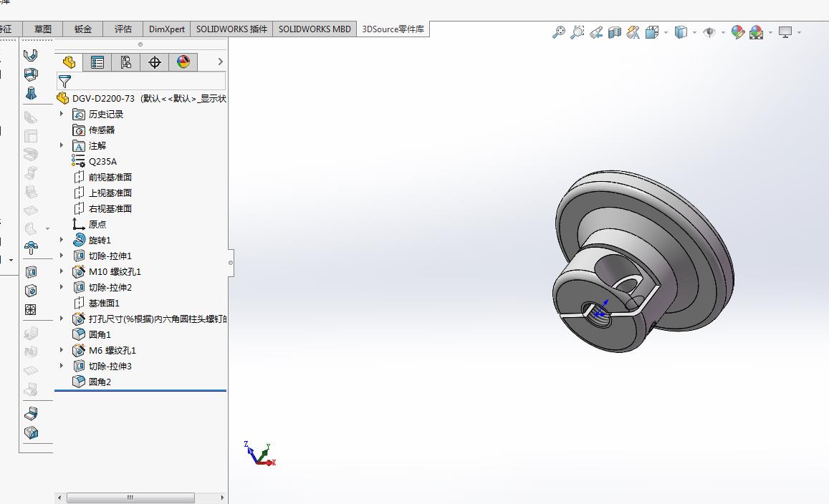Select the 右视基准面 plane
Viewport: 829px width, 504px height.
[102, 208]
